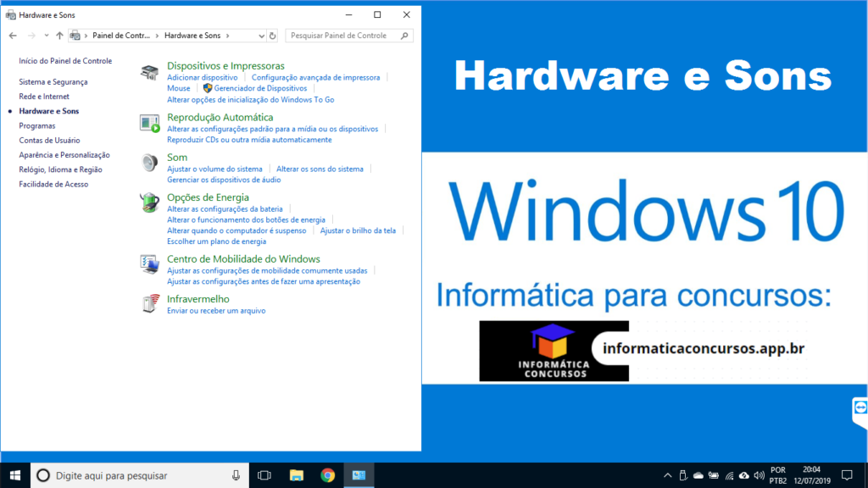Expand the address bar history dropdown
This screenshot has width=868, height=488.
[x=261, y=36]
